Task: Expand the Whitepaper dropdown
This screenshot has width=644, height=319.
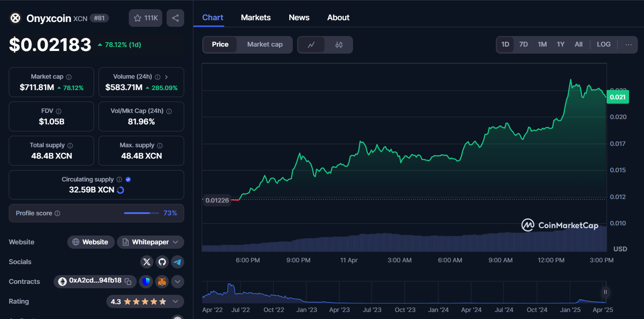Action: coord(175,242)
